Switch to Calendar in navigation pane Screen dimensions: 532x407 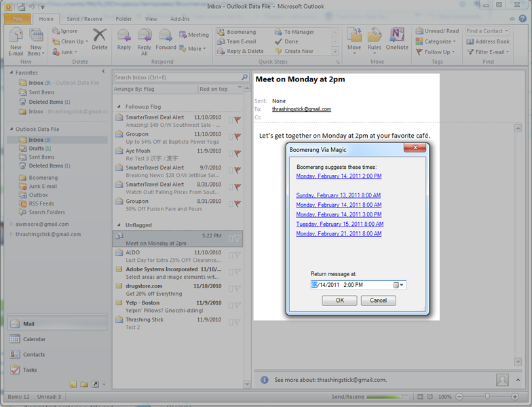point(57,339)
